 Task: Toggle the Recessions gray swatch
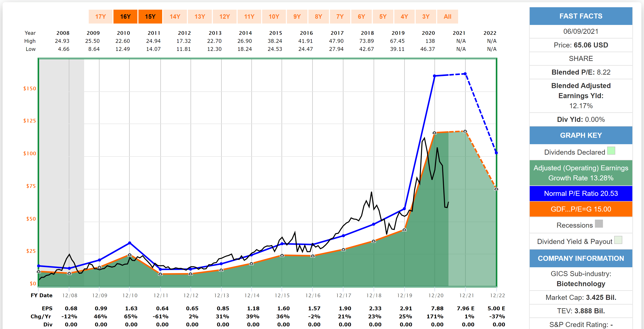coord(599,224)
